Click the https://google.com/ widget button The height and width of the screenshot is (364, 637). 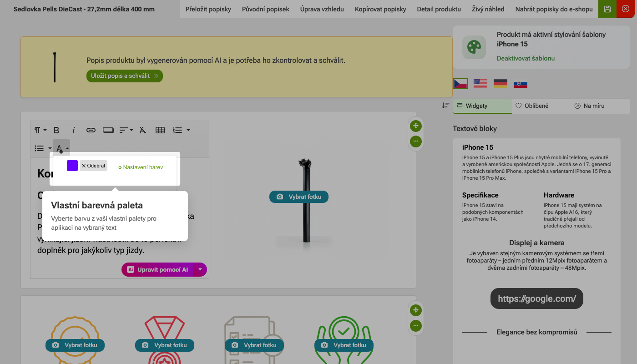click(536, 298)
